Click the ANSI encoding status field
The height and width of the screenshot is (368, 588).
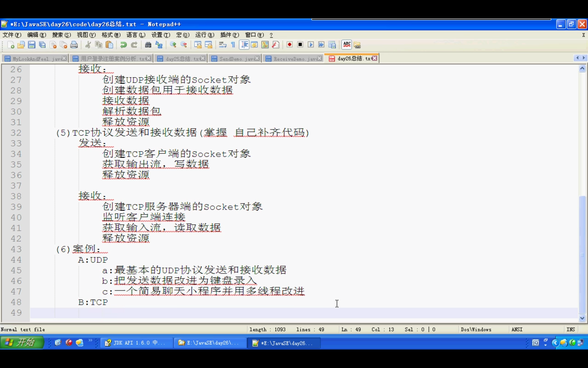pyautogui.click(x=517, y=329)
